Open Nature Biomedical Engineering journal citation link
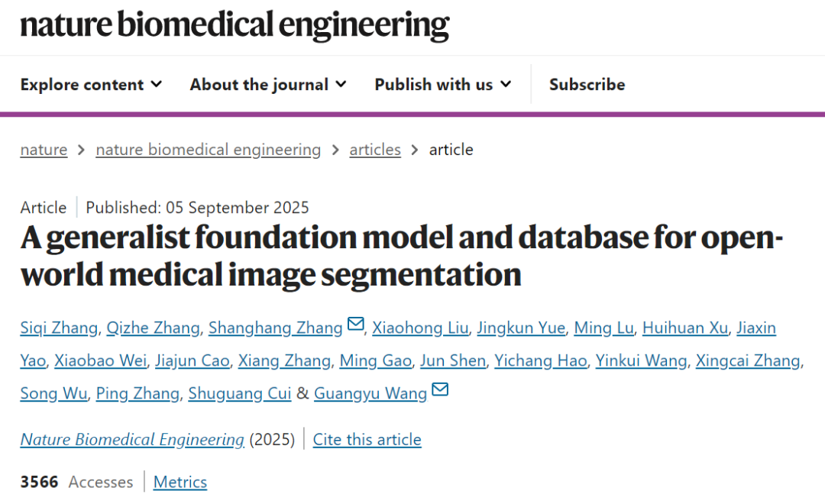Viewport: 825px width, 504px height. click(132, 440)
